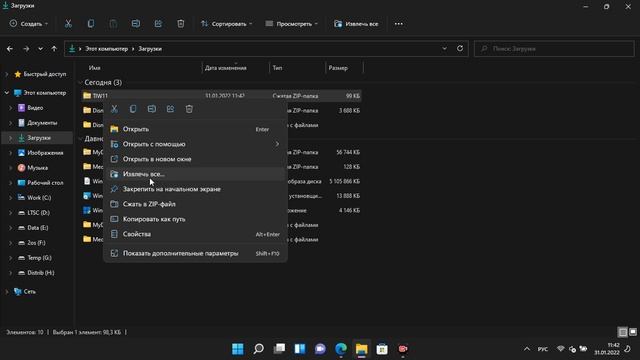This screenshot has height=360, width=640.
Task: Switch to details view icon in the status bar
Action: pos(622,332)
